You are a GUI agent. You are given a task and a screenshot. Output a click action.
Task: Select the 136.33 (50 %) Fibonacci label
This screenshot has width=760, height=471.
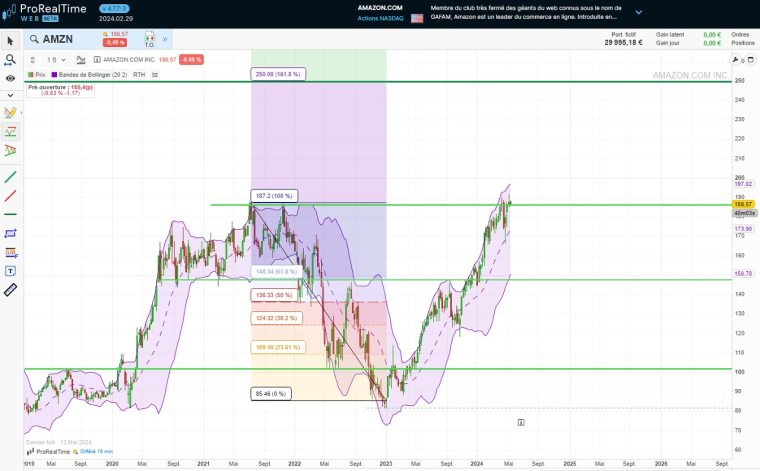pyautogui.click(x=274, y=295)
